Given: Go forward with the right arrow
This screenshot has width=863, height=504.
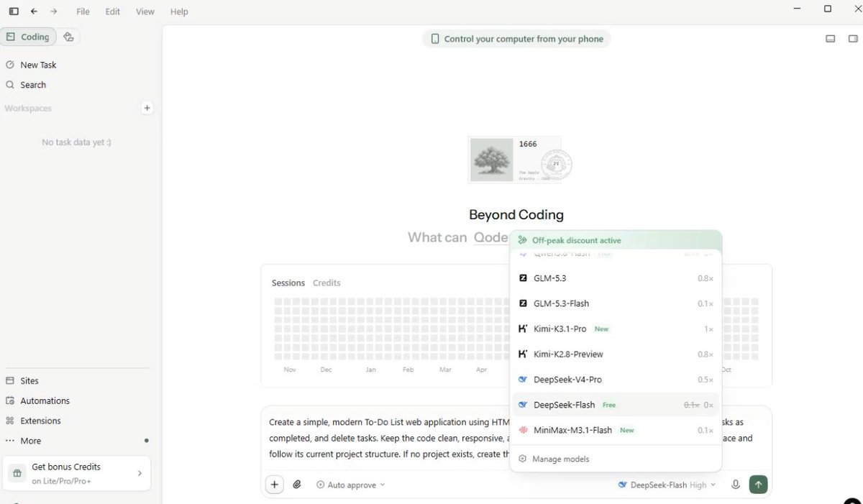Looking at the screenshot, I should click(53, 12).
